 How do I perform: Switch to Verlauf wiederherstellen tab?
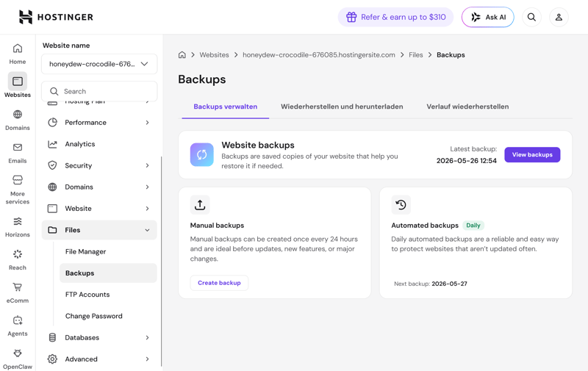pyautogui.click(x=467, y=107)
